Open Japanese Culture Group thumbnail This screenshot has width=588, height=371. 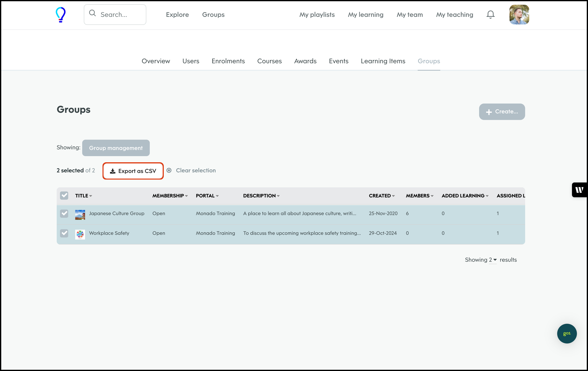80,214
